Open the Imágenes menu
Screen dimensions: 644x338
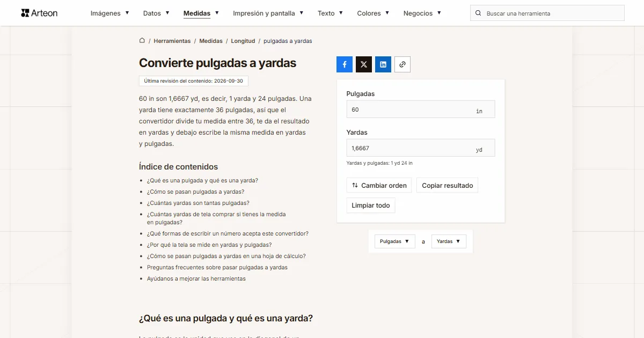click(109, 13)
